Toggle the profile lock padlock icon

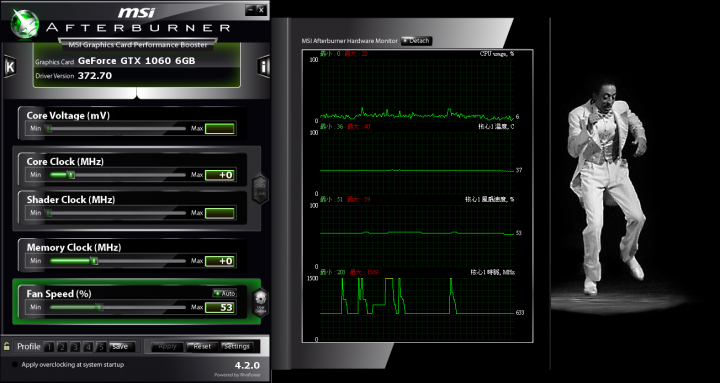click(x=7, y=346)
